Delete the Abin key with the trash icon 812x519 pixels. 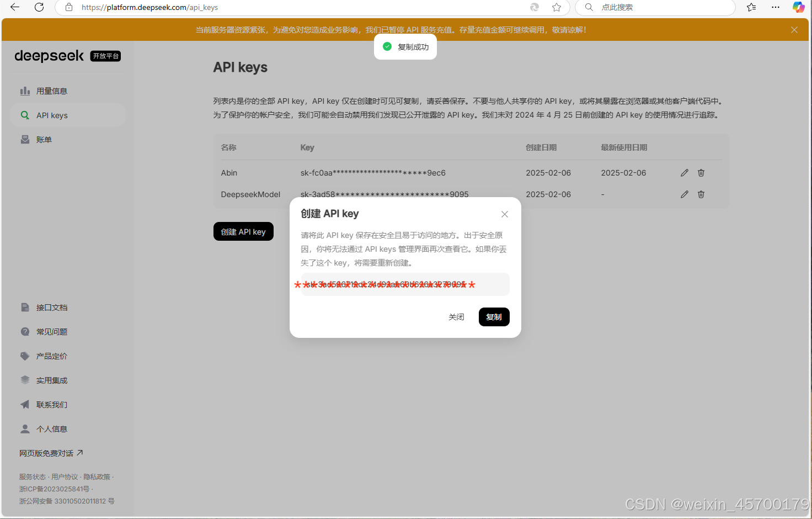(701, 173)
